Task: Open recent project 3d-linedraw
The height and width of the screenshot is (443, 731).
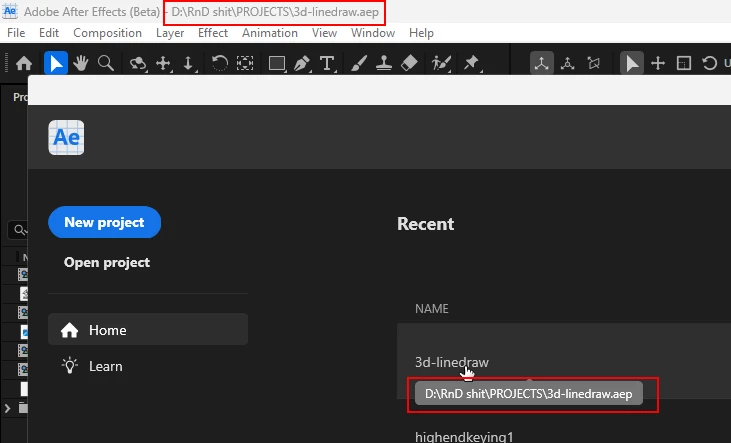Action: (452, 362)
